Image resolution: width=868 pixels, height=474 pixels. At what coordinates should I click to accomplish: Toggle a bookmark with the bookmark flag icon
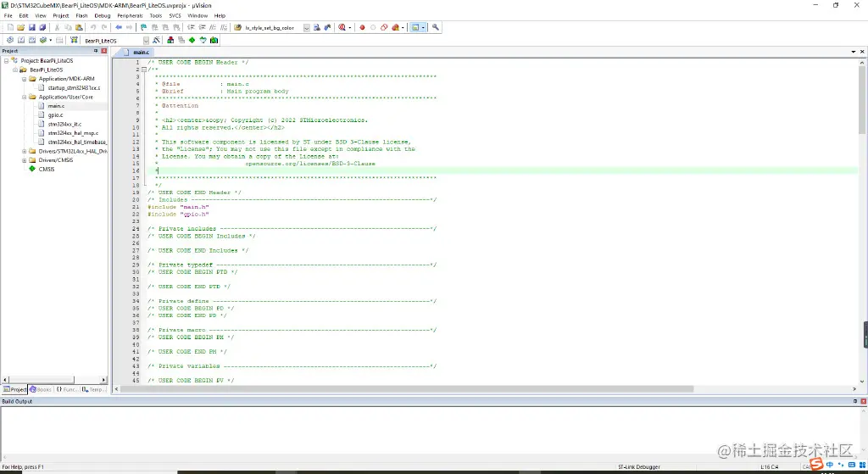coord(144,27)
